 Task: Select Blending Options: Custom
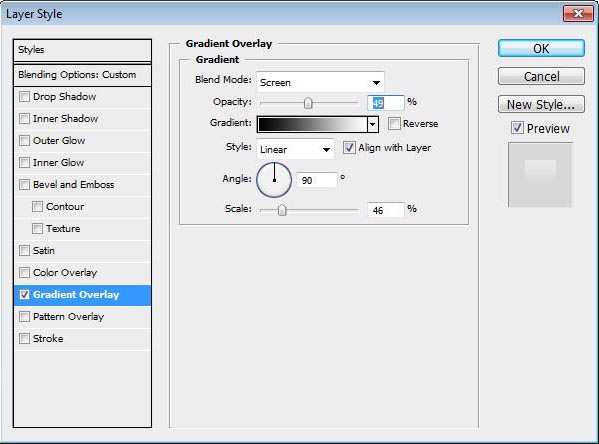(x=82, y=75)
